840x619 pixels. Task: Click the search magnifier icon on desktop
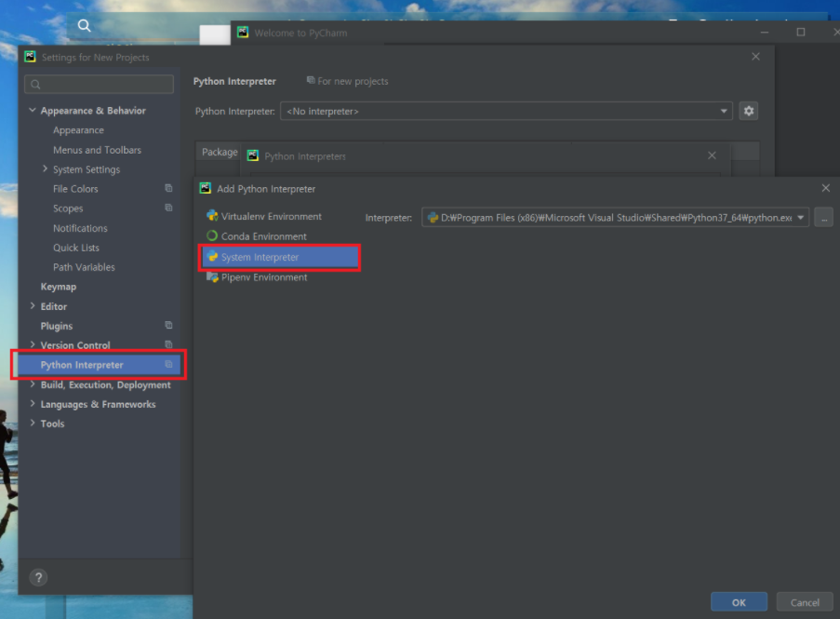(84, 25)
